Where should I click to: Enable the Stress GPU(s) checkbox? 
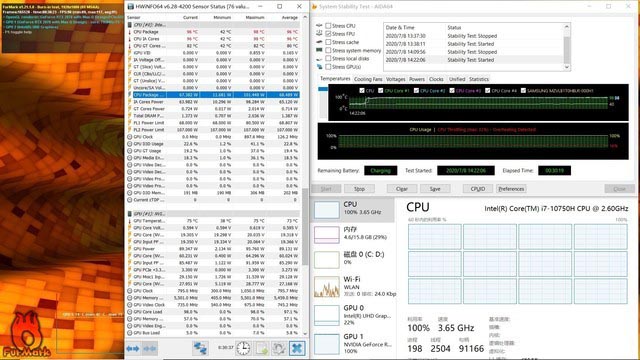coord(328,67)
